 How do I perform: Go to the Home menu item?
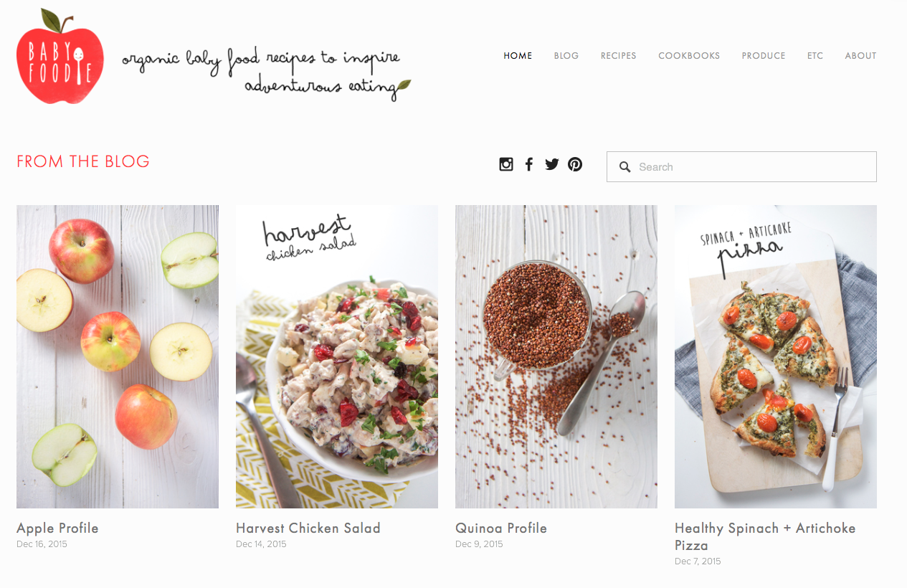[x=518, y=56]
